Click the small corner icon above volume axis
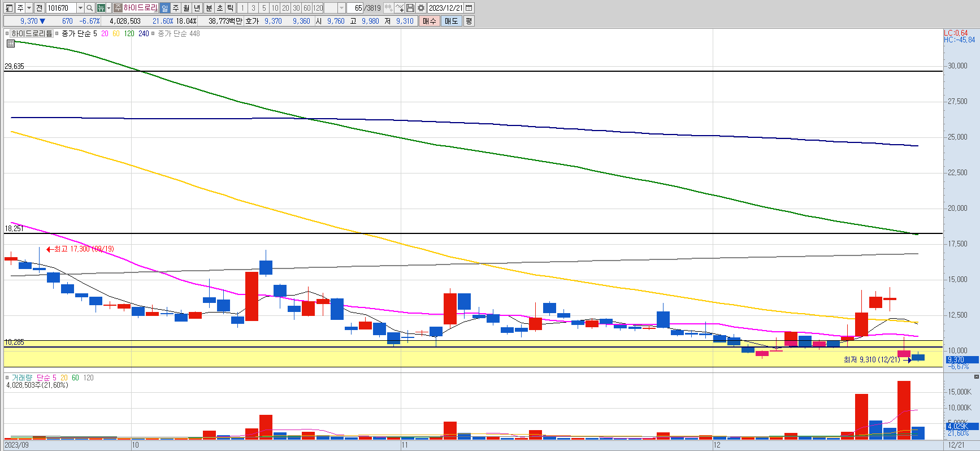This screenshot has height=451, width=980. coord(976,376)
